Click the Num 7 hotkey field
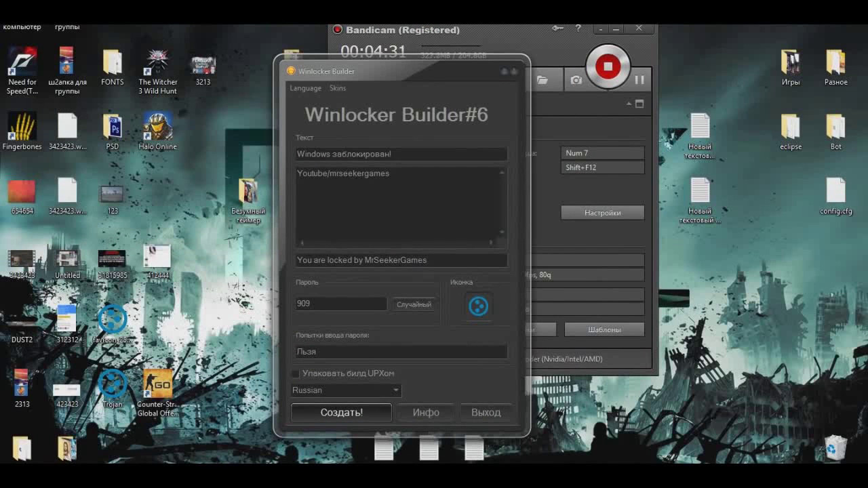Viewport: 868px width, 488px height. tap(602, 153)
